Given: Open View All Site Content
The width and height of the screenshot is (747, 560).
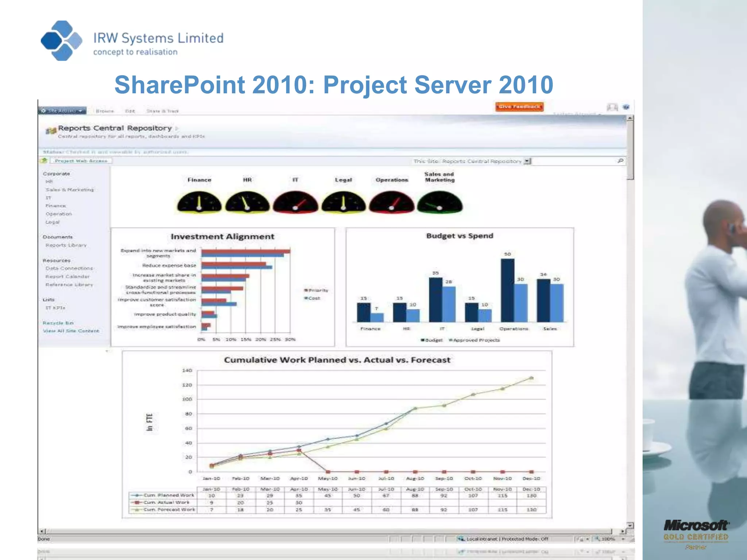Looking at the screenshot, I should [71, 331].
